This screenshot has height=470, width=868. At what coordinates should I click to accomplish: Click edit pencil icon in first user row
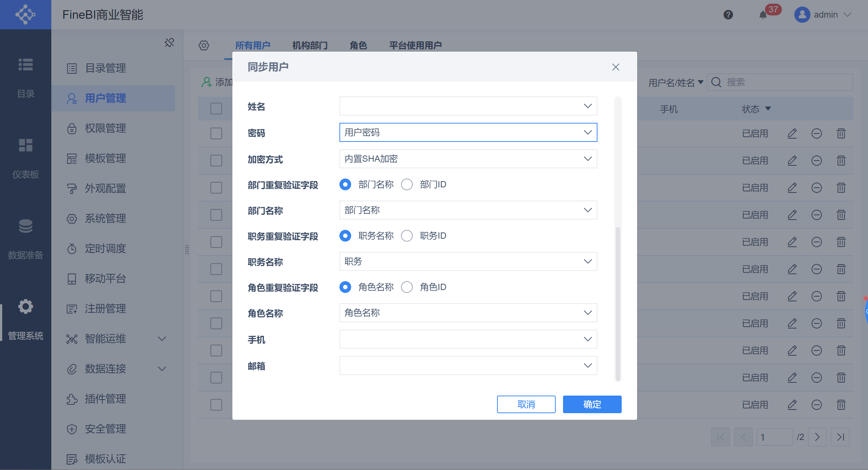point(792,133)
